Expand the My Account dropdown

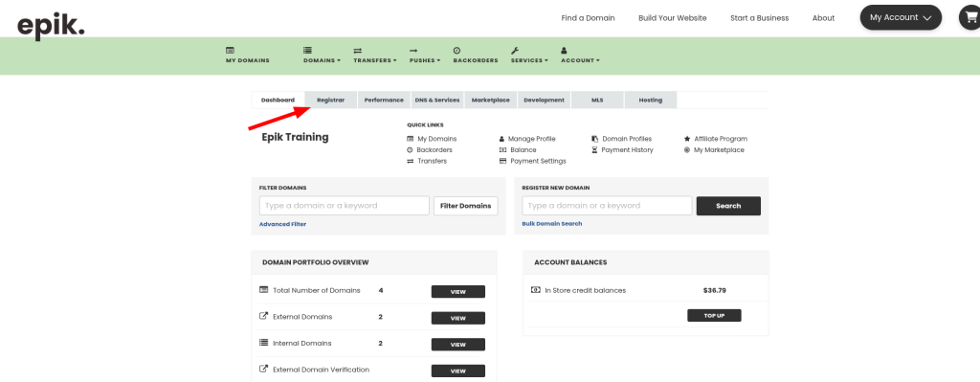(901, 17)
